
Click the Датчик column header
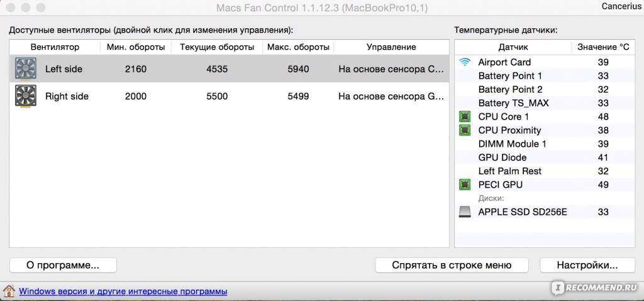pos(513,47)
